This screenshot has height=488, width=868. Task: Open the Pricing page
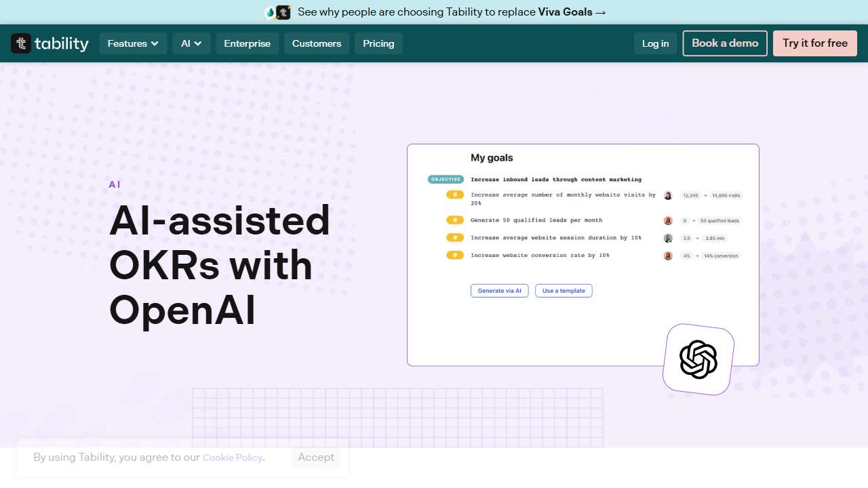pos(378,43)
